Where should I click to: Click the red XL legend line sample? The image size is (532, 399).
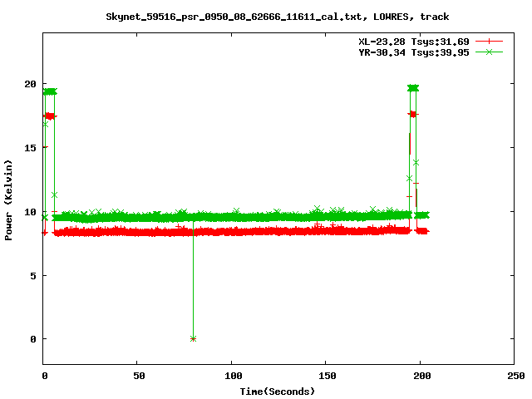(489, 42)
